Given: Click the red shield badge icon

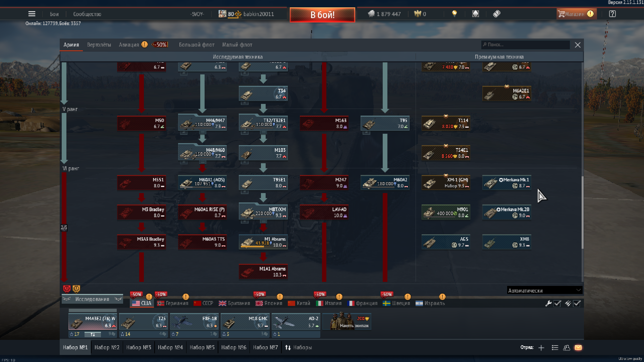Looking at the screenshot, I should coord(67,289).
